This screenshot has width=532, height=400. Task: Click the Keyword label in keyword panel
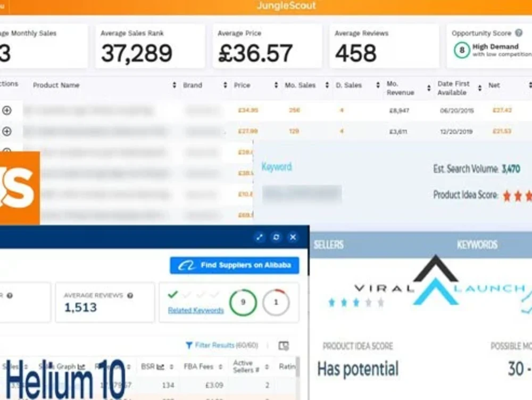(x=277, y=167)
